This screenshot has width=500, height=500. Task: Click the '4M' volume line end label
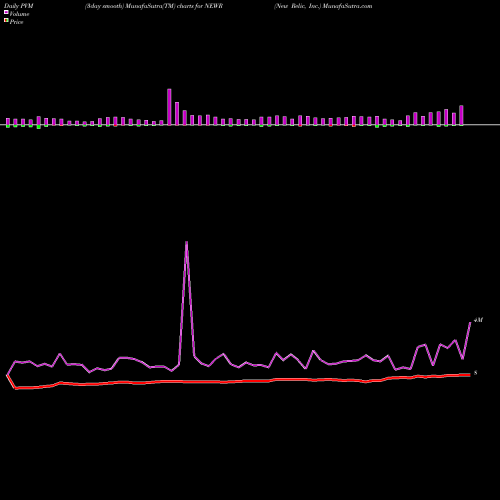(x=478, y=320)
